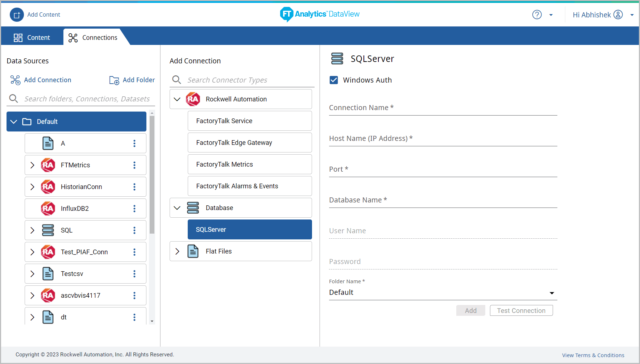
Task: Click the Connection Name input field
Action: pyautogui.click(x=442, y=108)
